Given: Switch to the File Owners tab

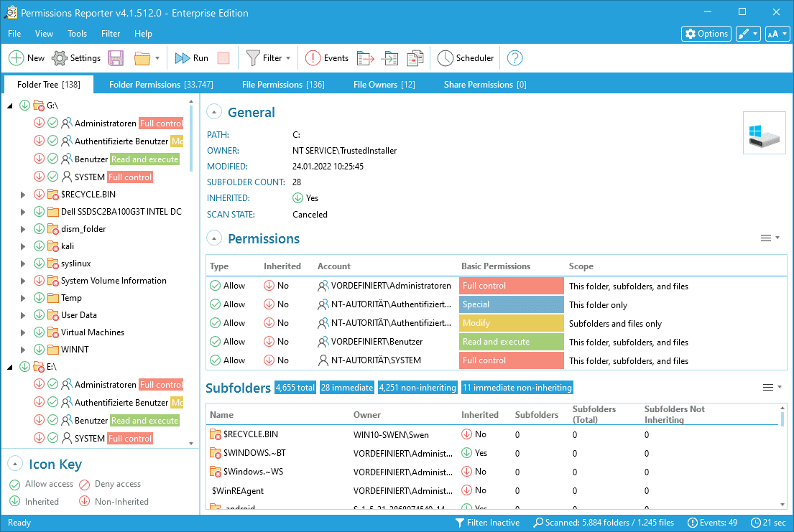Looking at the screenshot, I should (x=384, y=85).
